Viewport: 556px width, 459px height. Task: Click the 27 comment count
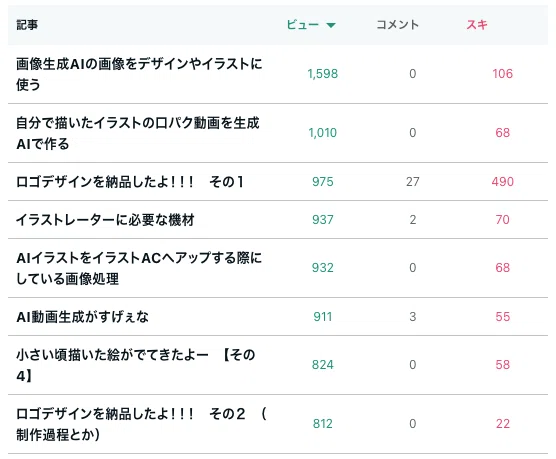coord(413,182)
